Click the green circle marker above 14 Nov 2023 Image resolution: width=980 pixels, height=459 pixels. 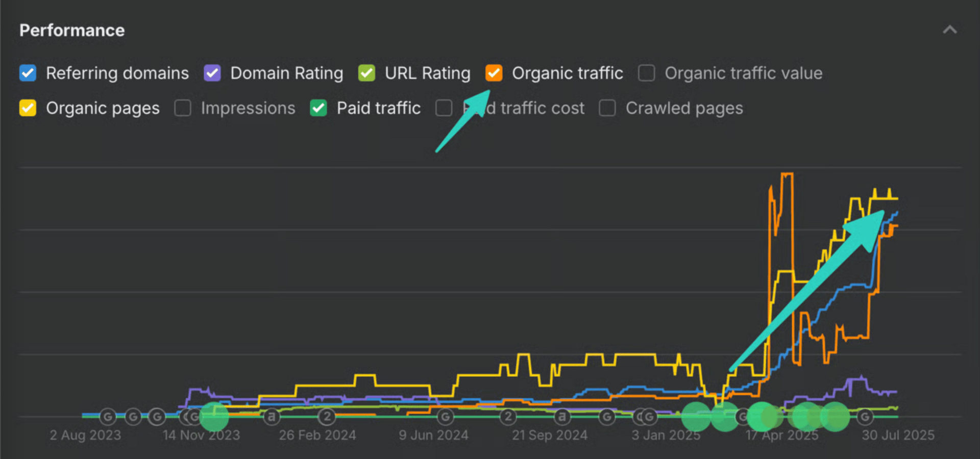coord(214,417)
